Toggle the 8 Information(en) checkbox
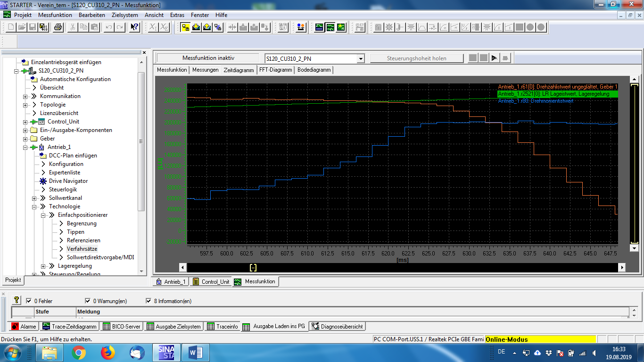This screenshot has width=644, height=362. (149, 301)
